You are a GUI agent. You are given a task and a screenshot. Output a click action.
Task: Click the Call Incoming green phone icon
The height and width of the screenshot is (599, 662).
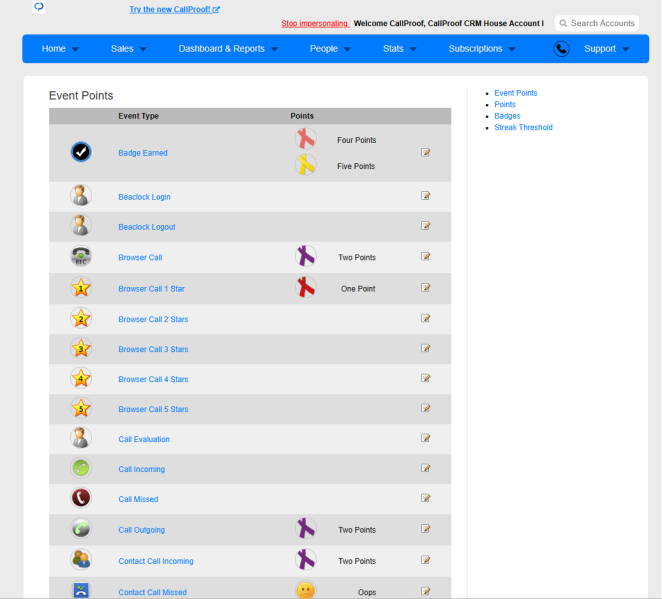pos(81,468)
